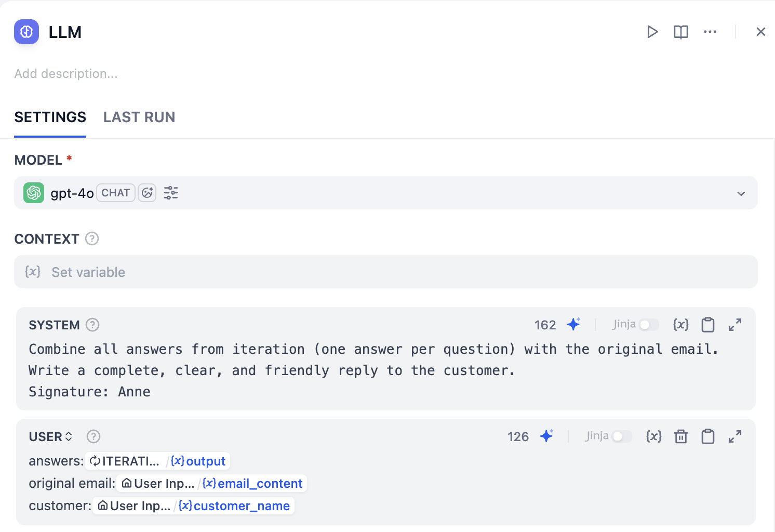Change the USER role selector
Image resolution: width=775 pixels, height=532 pixels.
tap(50, 436)
